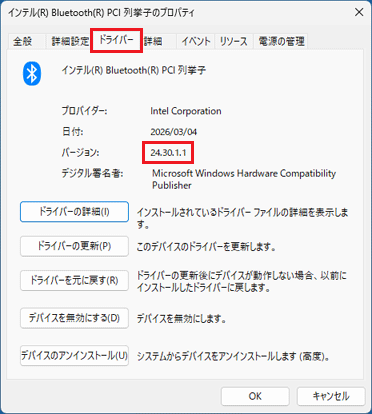The width and height of the screenshot is (372, 414).
Task: Click ドライバーを元に戻す(R) button
Action: (74, 280)
